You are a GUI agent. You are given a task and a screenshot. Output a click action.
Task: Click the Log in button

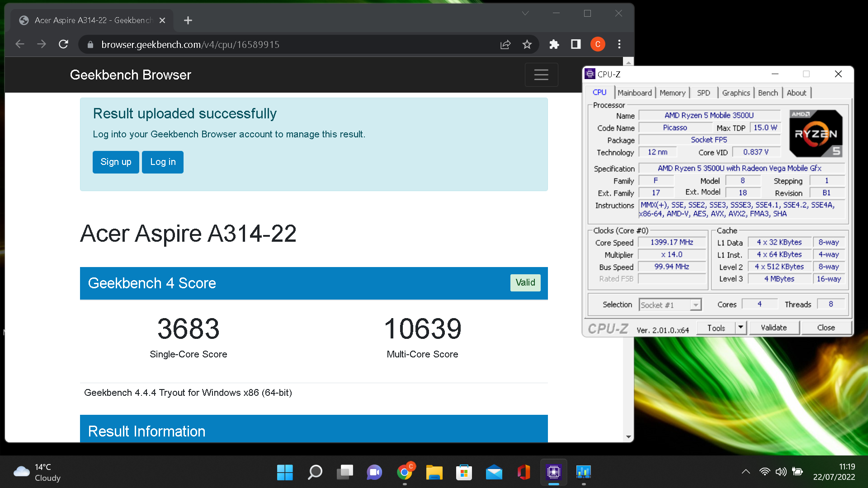[x=163, y=162]
